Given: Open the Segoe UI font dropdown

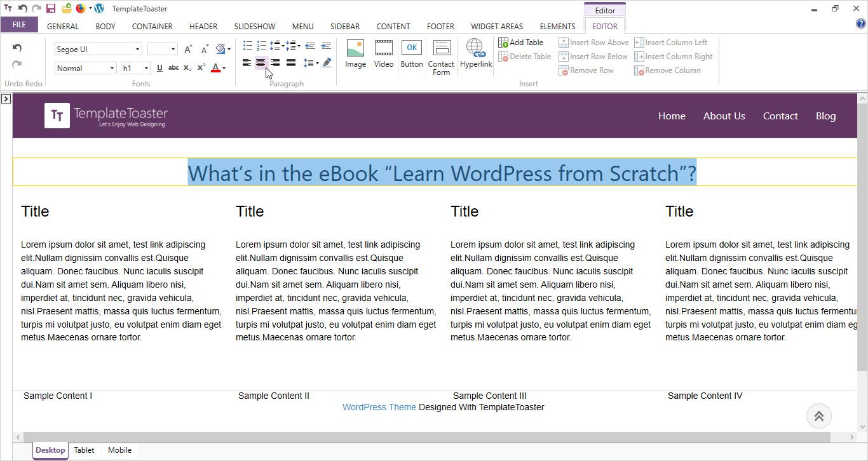Looking at the screenshot, I should 137,50.
